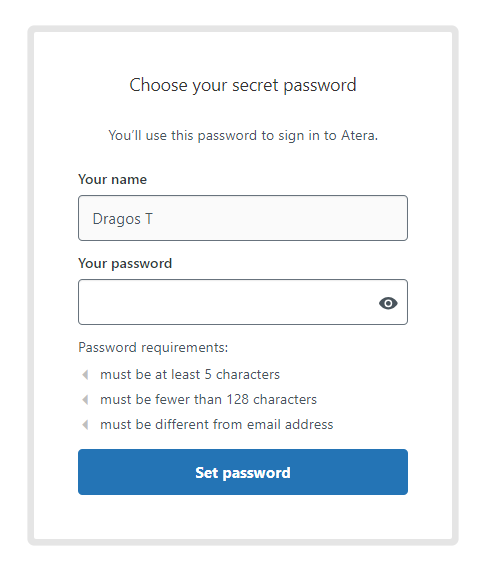Click the 'Choose your secret password' heading
Image resolution: width=486 pixels, height=575 pixels.
243,85
